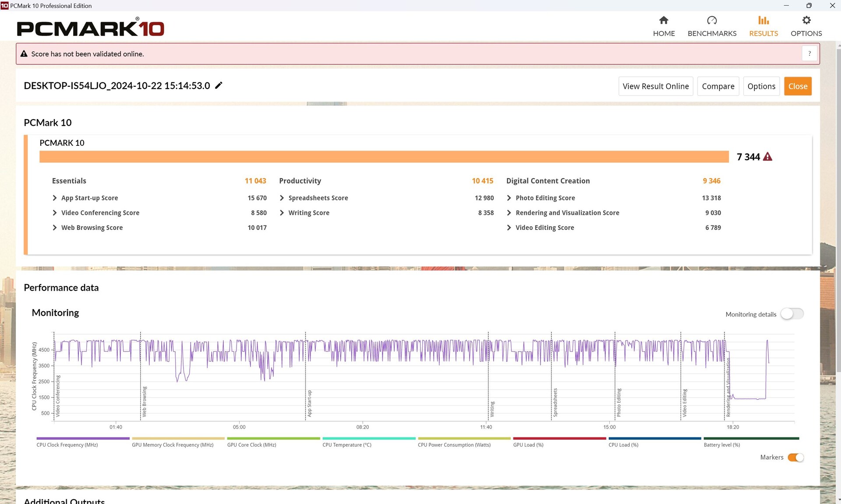841x504 pixels.
Task: Select the Results bar chart icon
Action: tap(763, 20)
